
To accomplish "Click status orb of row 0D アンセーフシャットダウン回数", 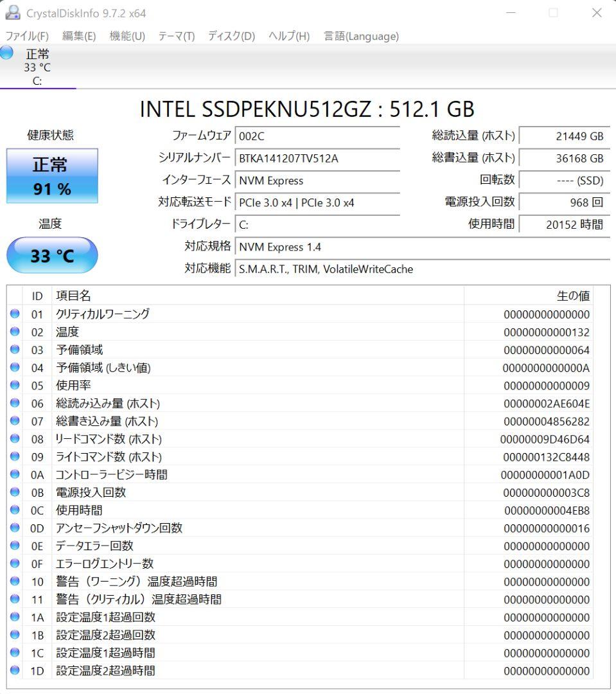I will (15, 528).
